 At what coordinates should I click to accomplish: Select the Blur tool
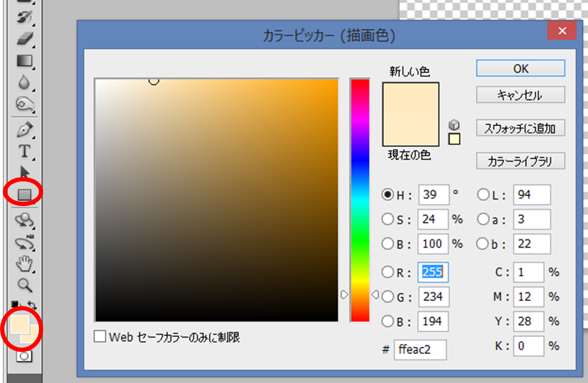(x=25, y=83)
